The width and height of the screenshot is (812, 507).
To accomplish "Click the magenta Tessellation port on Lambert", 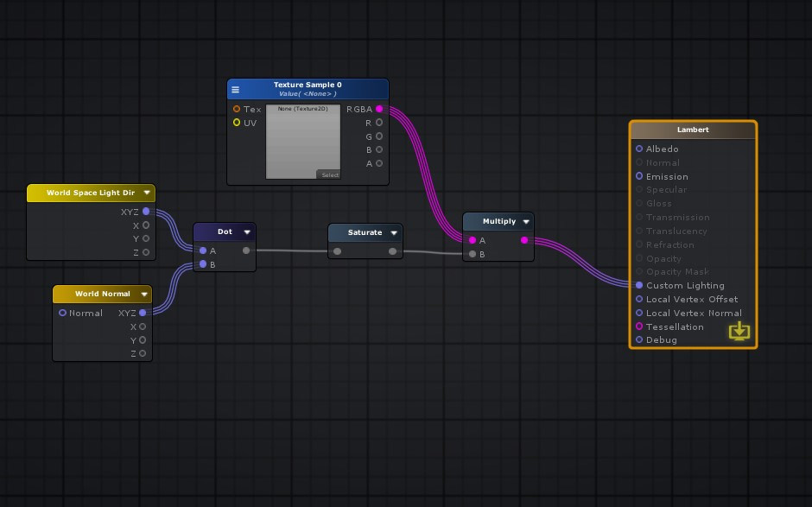I will tap(638, 326).
